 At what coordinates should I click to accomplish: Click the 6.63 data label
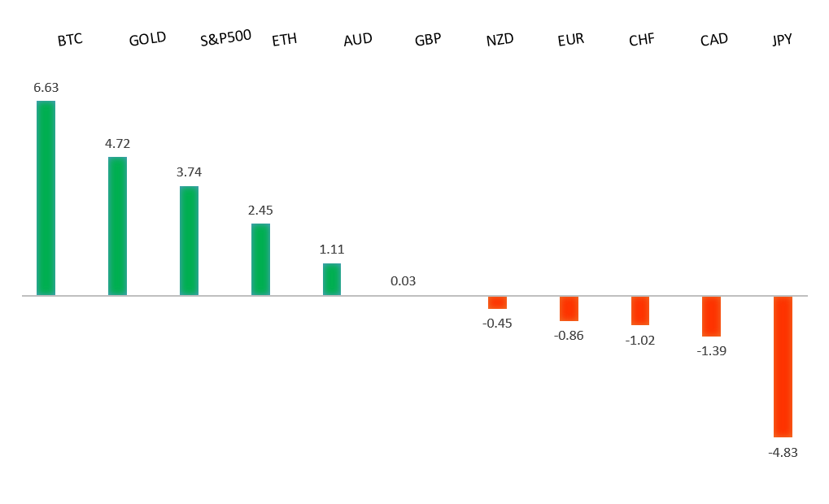click(46, 87)
